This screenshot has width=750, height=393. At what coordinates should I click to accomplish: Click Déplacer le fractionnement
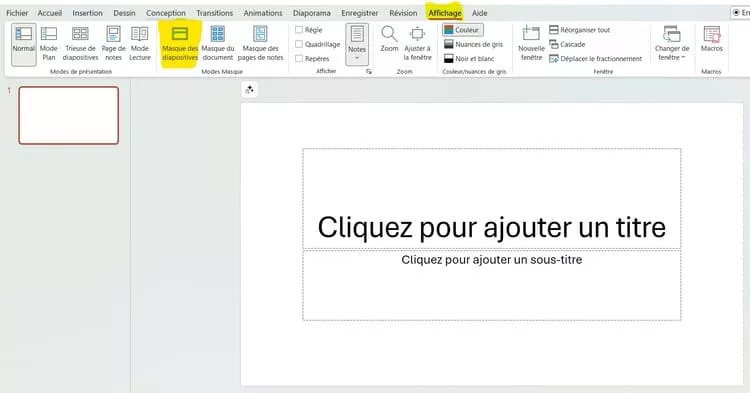point(596,58)
